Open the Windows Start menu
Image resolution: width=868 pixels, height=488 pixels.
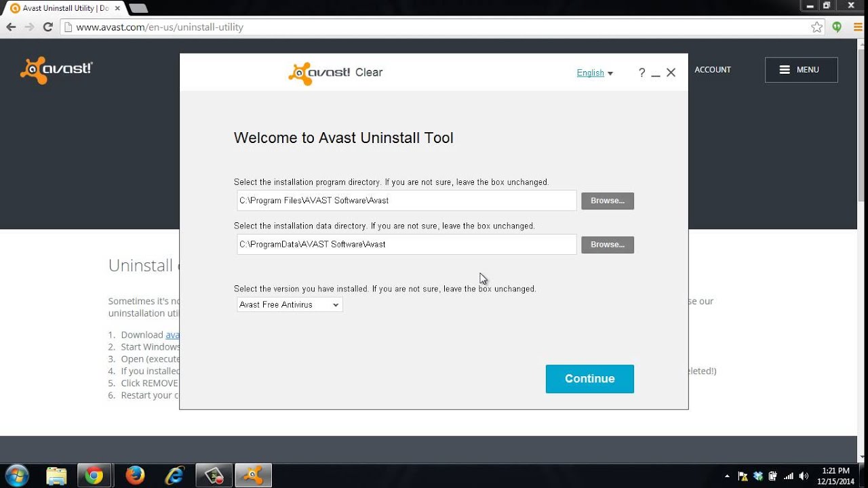(x=17, y=475)
